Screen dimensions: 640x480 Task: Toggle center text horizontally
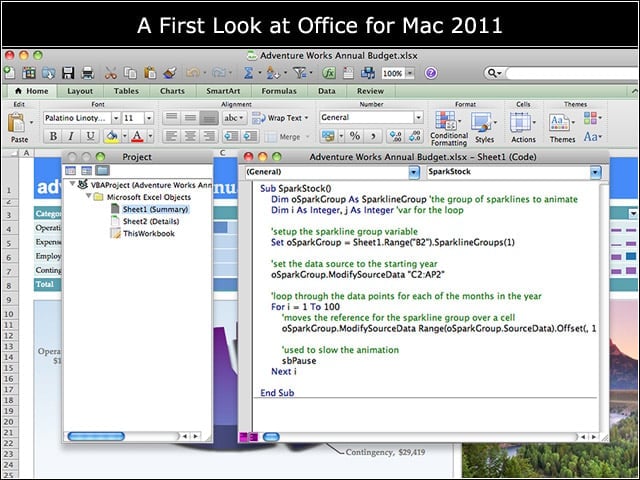pyautogui.click(x=190, y=136)
